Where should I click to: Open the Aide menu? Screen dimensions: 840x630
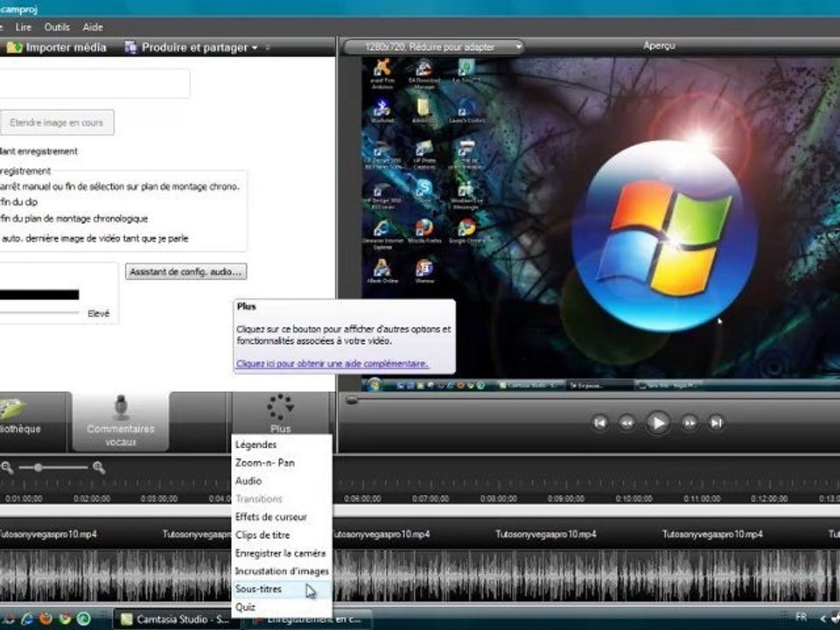coord(93,27)
